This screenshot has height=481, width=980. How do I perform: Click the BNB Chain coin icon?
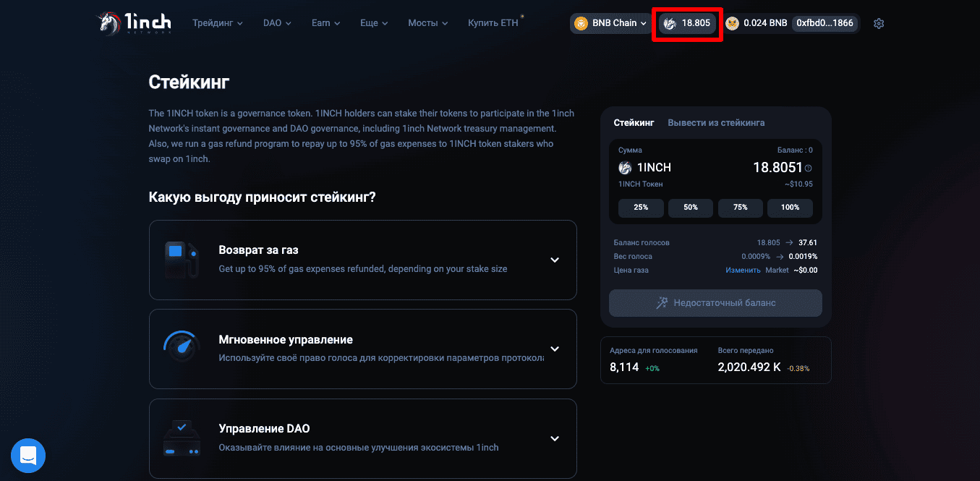pos(581,23)
